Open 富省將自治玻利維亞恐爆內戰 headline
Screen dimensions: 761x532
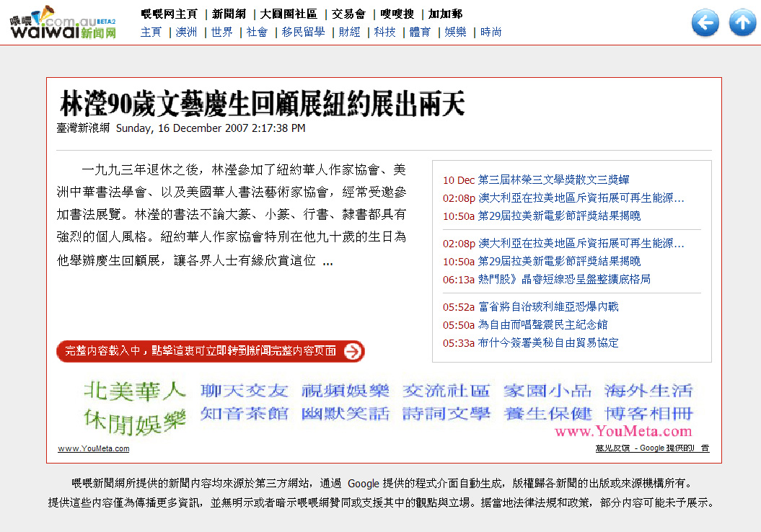[x=548, y=306]
